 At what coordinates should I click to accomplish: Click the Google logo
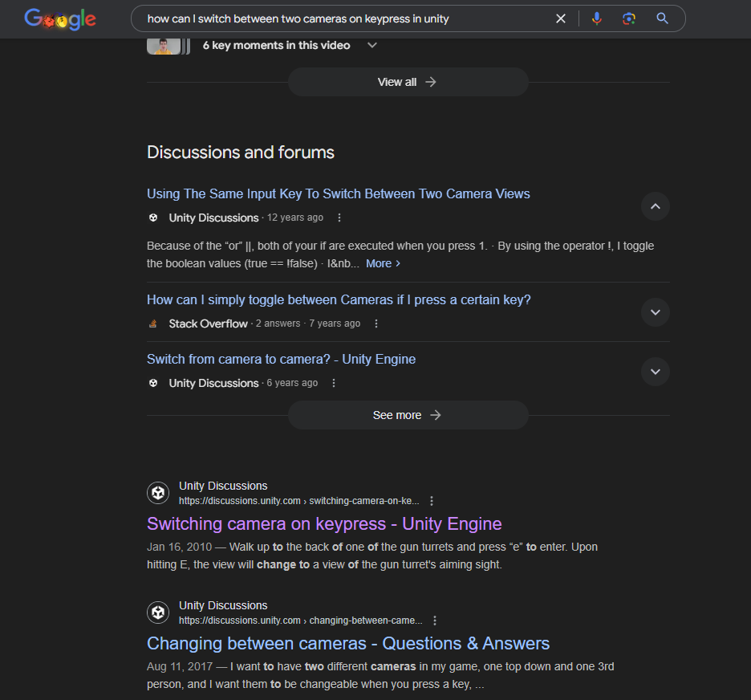(60, 18)
